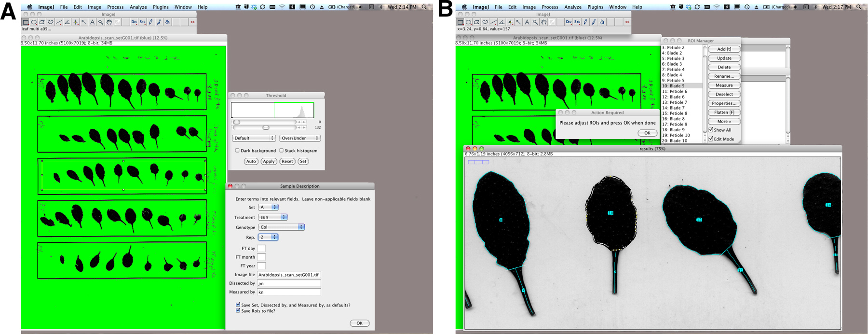
Task: Click the lower threshold slider at 132
Action: [266, 127]
